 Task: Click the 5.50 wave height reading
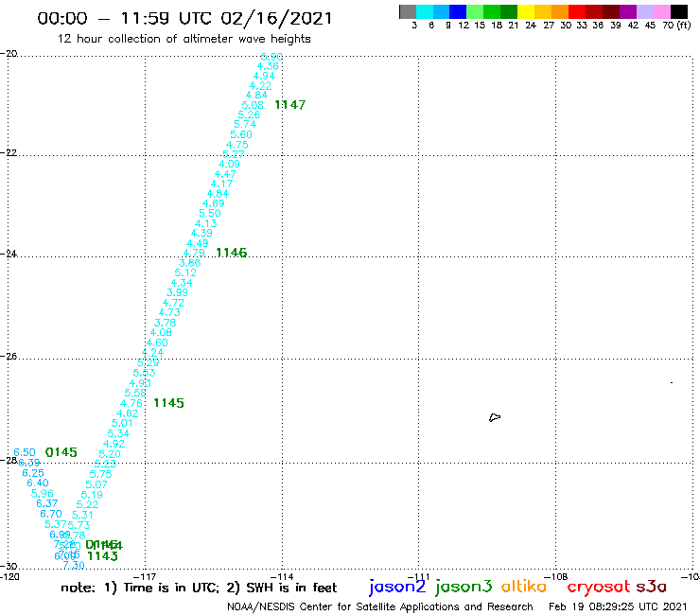click(x=210, y=214)
